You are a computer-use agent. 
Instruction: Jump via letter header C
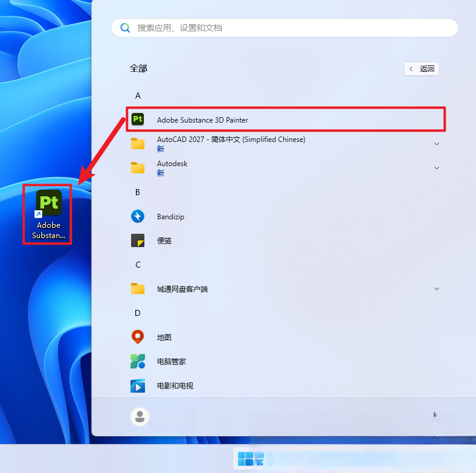pos(138,265)
